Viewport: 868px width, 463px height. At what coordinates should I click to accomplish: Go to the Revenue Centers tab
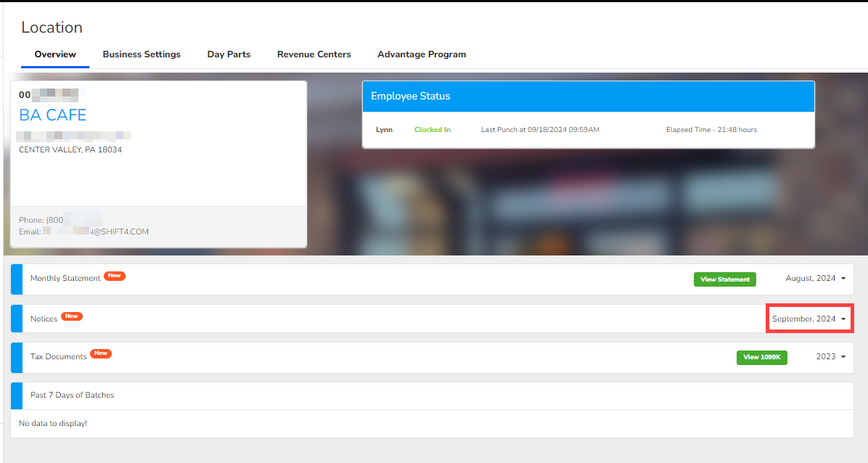tap(314, 54)
